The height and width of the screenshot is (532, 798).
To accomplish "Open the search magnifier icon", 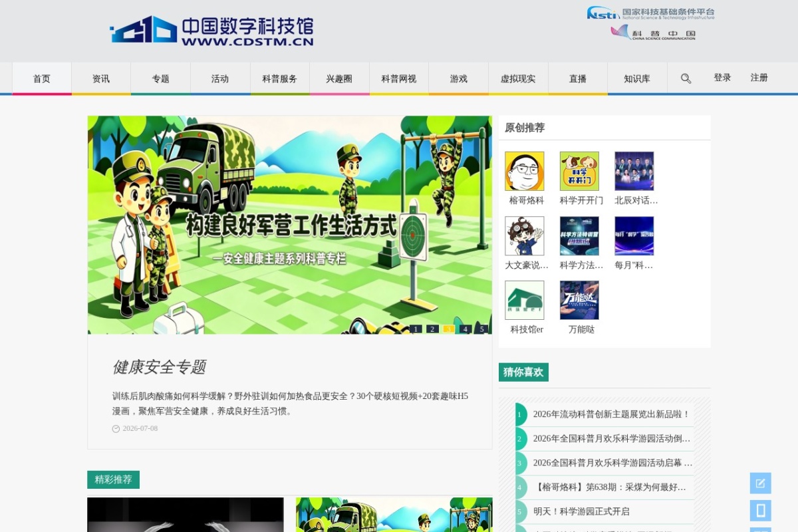I will click(x=686, y=78).
